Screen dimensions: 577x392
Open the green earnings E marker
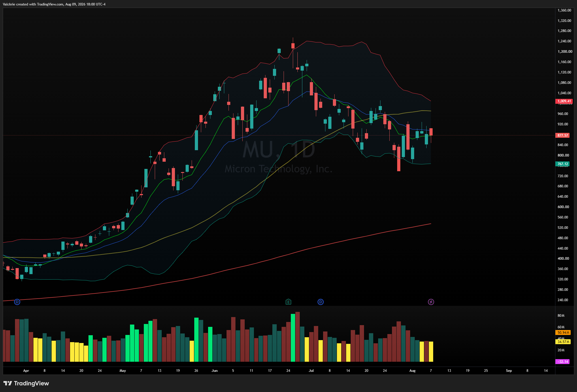[288, 302]
